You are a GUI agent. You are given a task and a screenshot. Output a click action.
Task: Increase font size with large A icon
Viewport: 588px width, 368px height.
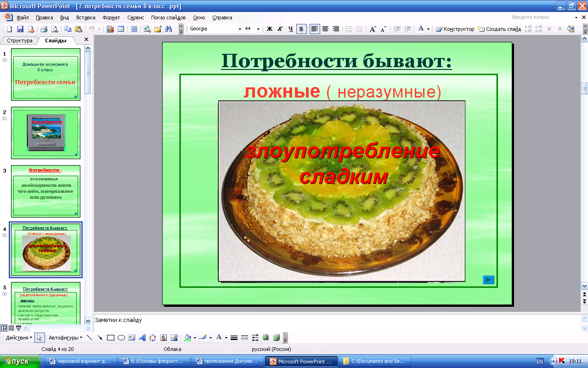pyautogui.click(x=373, y=29)
